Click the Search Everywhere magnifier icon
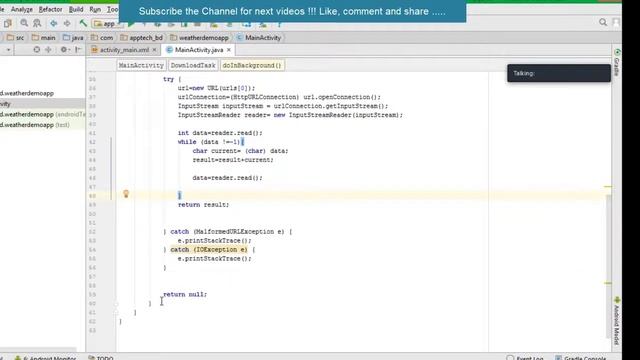The height and width of the screenshot is (360, 640). (x=603, y=22)
